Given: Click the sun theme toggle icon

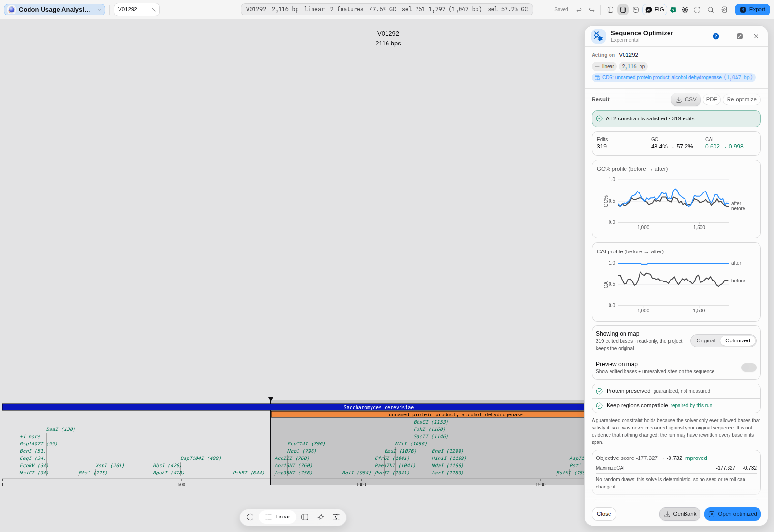Looking at the screenshot, I should coord(685,10).
